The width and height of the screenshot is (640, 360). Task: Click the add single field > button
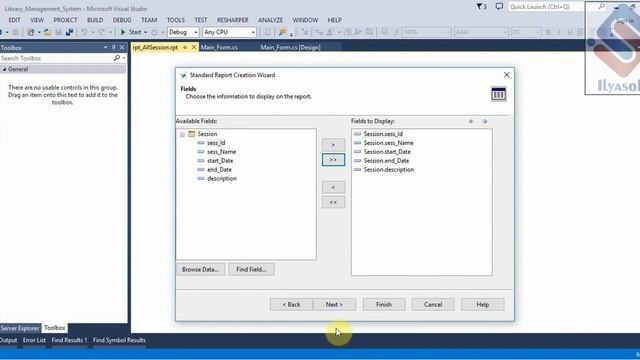point(333,144)
